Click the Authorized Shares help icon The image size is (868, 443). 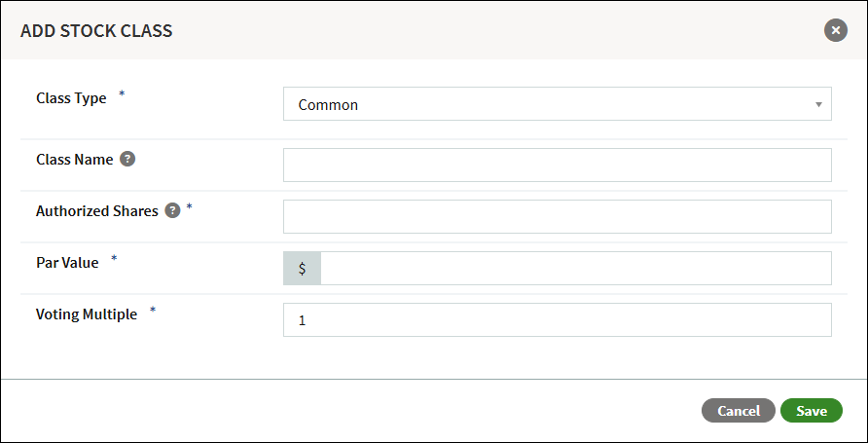click(172, 211)
